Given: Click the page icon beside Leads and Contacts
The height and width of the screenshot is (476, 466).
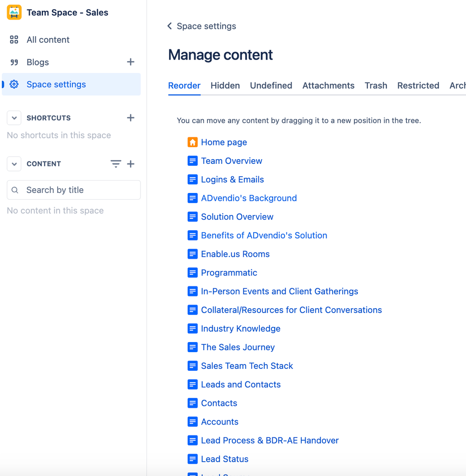Looking at the screenshot, I should [x=192, y=385].
